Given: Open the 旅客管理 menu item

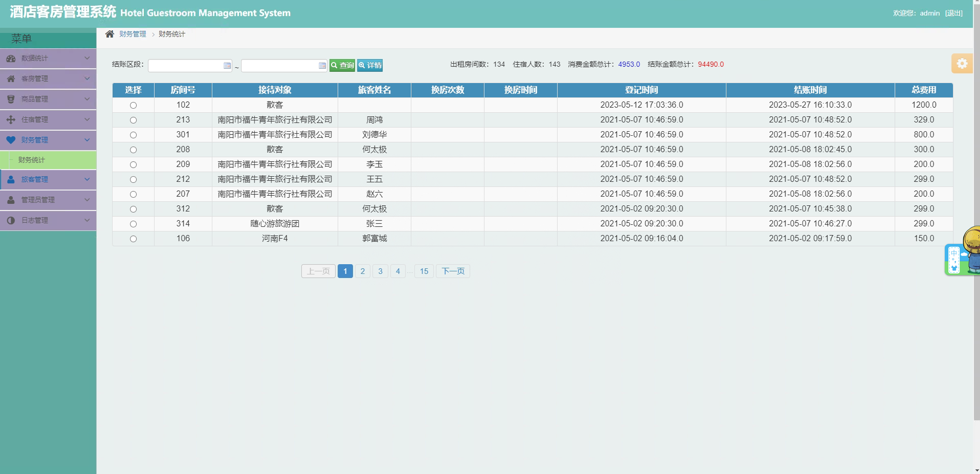Looking at the screenshot, I should (x=35, y=179).
